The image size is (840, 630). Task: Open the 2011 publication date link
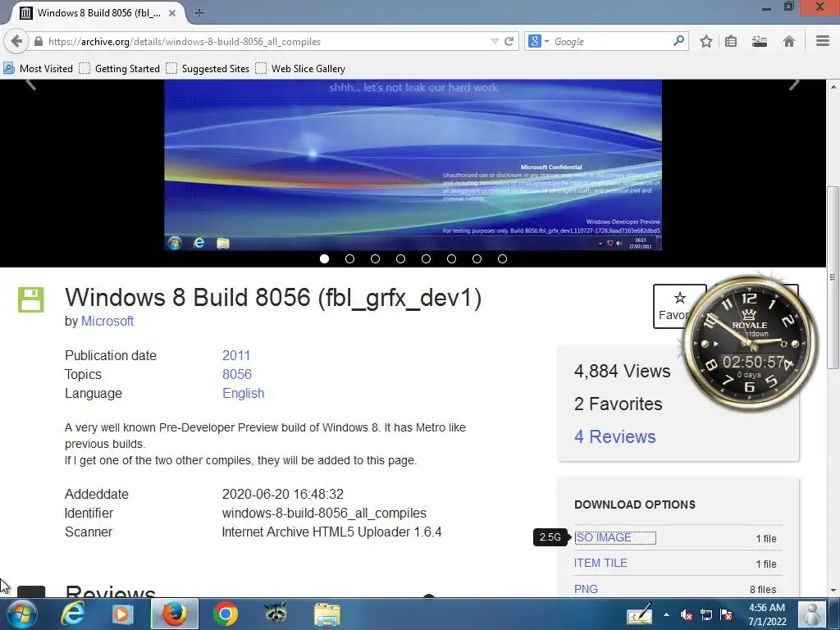(x=236, y=355)
